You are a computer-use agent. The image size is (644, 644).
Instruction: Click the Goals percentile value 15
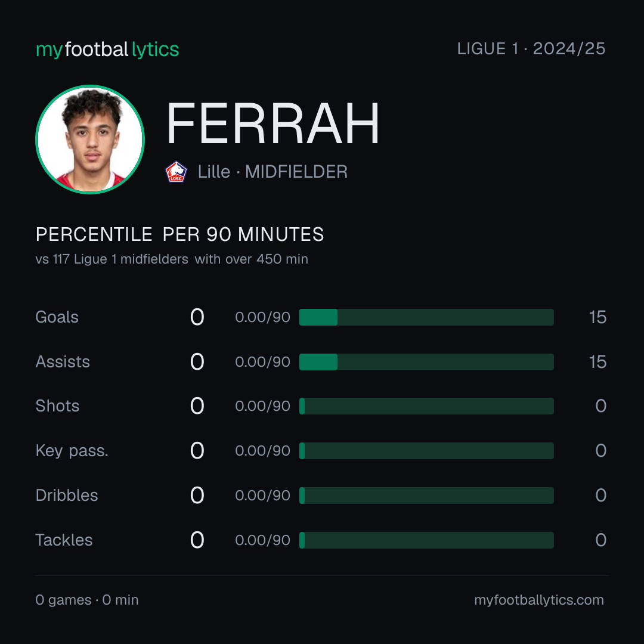[x=597, y=317]
